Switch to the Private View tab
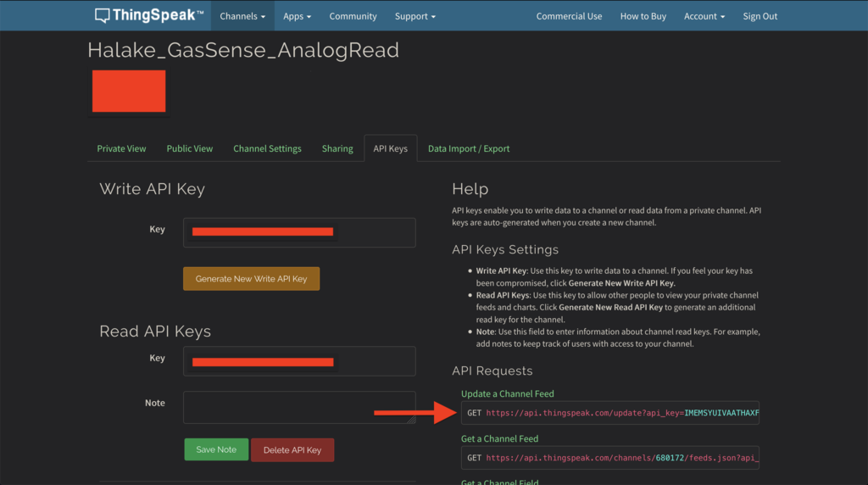Screen dimensions: 868x485 [121, 148]
